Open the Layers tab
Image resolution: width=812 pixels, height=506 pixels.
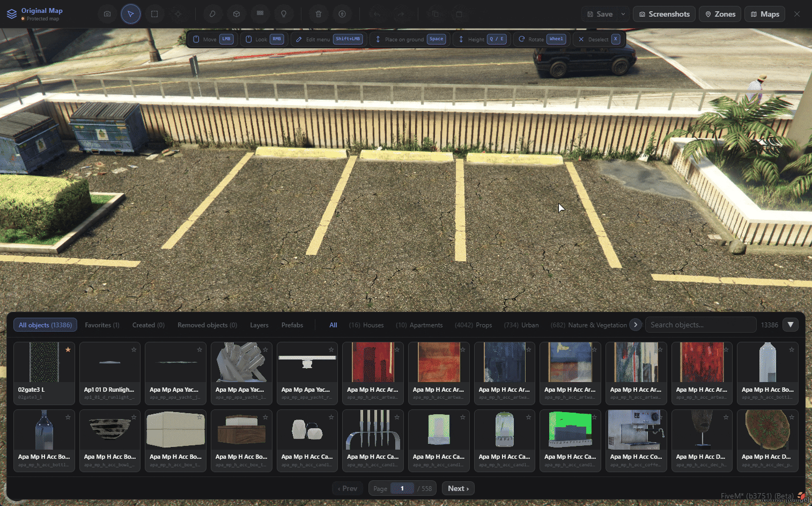tap(260, 325)
